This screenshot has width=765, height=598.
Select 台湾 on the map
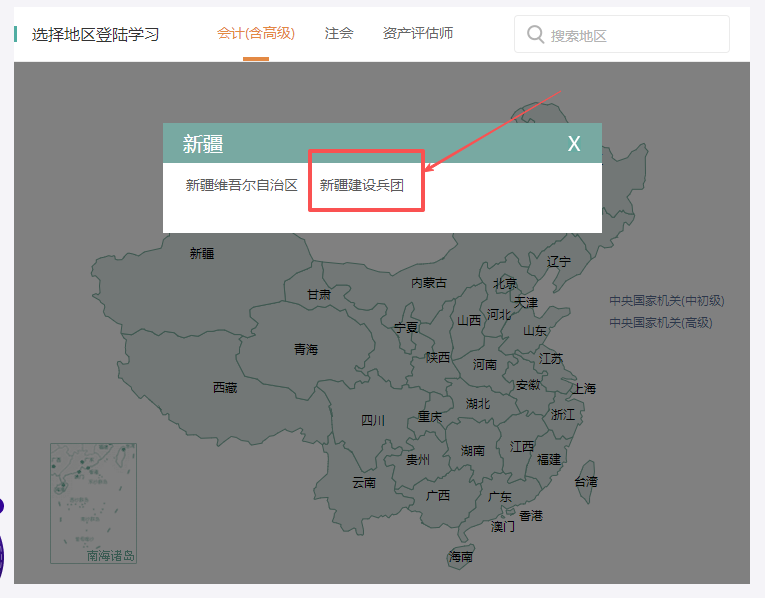coord(585,482)
